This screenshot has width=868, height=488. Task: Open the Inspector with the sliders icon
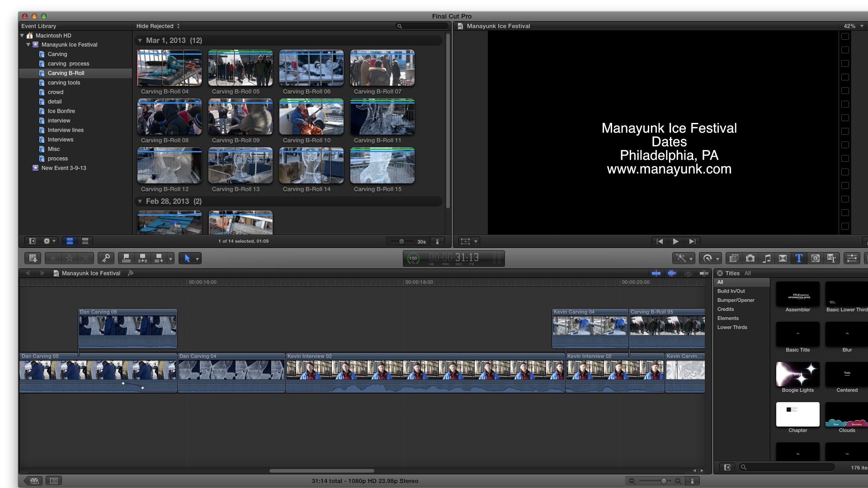point(852,258)
